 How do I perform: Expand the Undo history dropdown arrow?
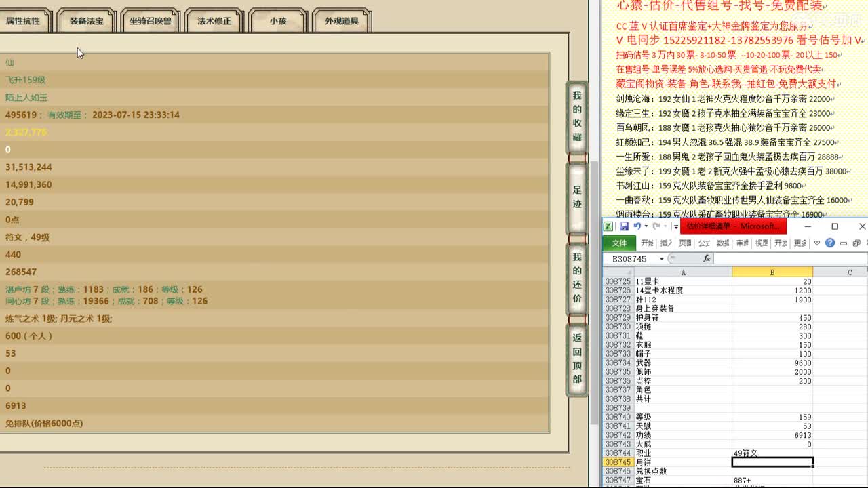tap(646, 226)
